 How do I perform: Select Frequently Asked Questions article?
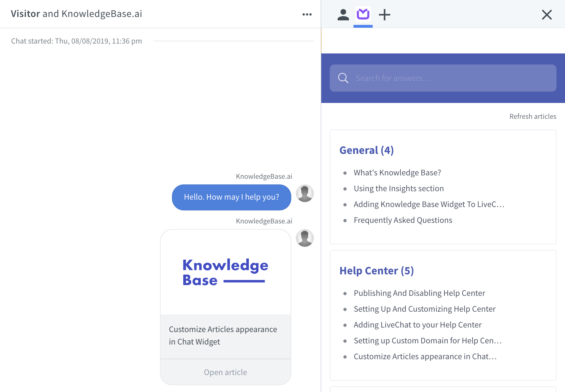(x=403, y=220)
